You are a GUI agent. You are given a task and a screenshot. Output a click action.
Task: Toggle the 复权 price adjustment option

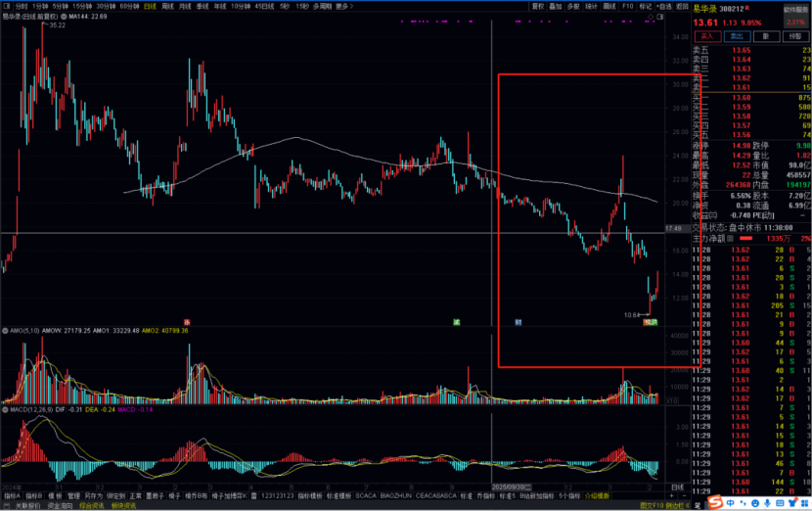click(538, 5)
